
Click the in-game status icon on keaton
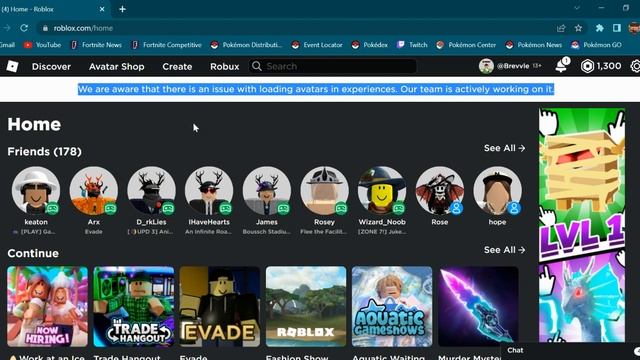52,209
